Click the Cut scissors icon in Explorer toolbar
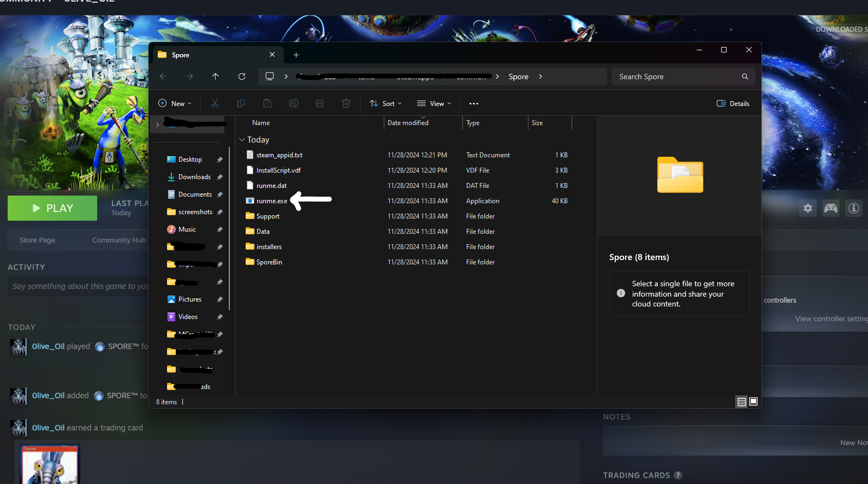 (215, 103)
